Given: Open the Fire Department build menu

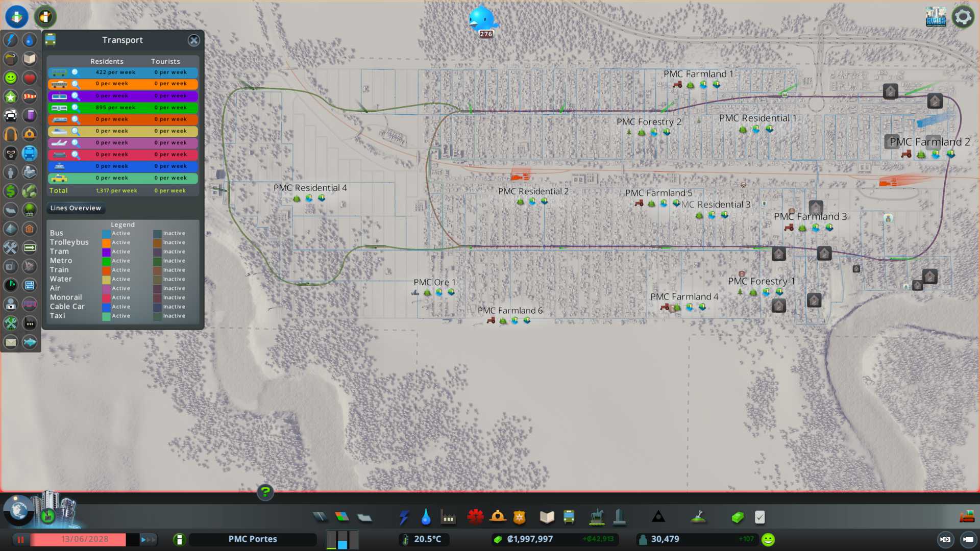Looking at the screenshot, I should [497, 517].
